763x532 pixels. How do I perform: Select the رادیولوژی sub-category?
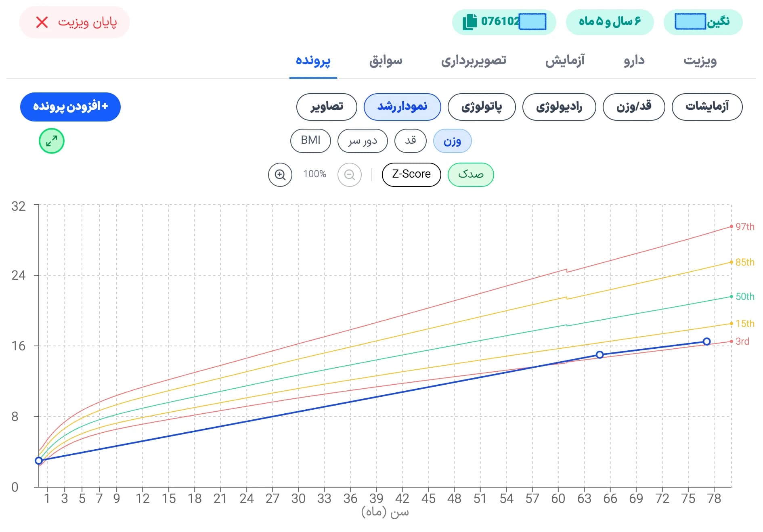click(x=559, y=107)
